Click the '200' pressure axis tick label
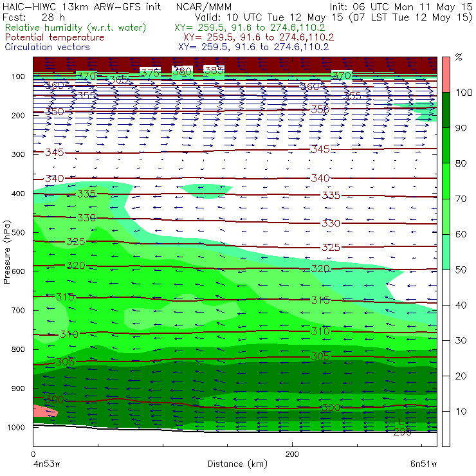The width and height of the screenshot is (476, 476). tap(18, 115)
